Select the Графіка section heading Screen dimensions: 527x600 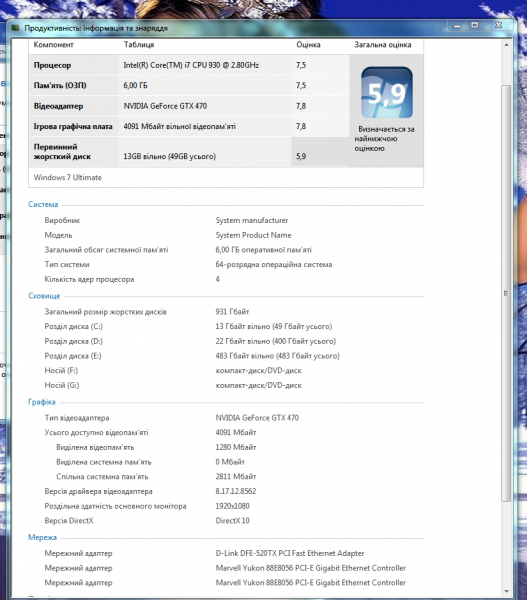[42, 402]
